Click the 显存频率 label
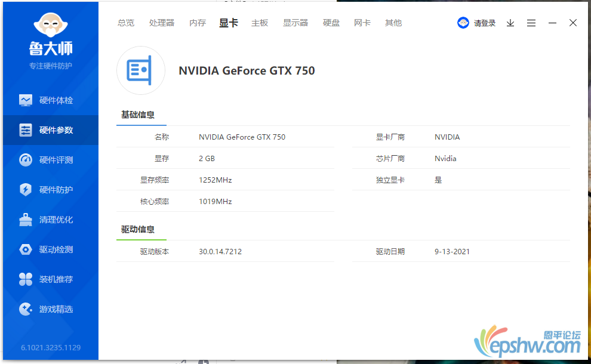Screen dimensions: 591x364 pyautogui.click(x=155, y=180)
